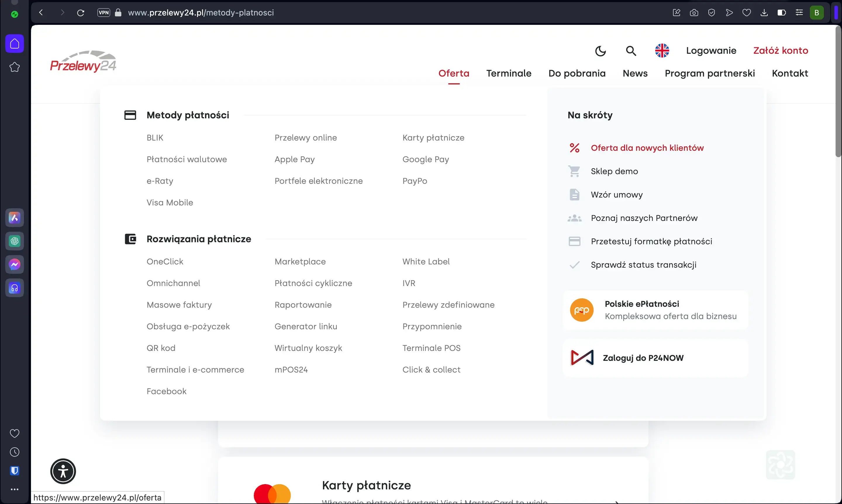Screen dimensions: 842x504
Task: Click Logowanie link
Action: tap(711, 51)
